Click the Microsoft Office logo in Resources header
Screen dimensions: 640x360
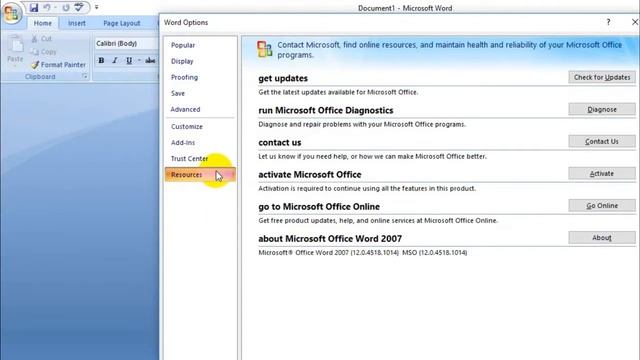pos(264,49)
